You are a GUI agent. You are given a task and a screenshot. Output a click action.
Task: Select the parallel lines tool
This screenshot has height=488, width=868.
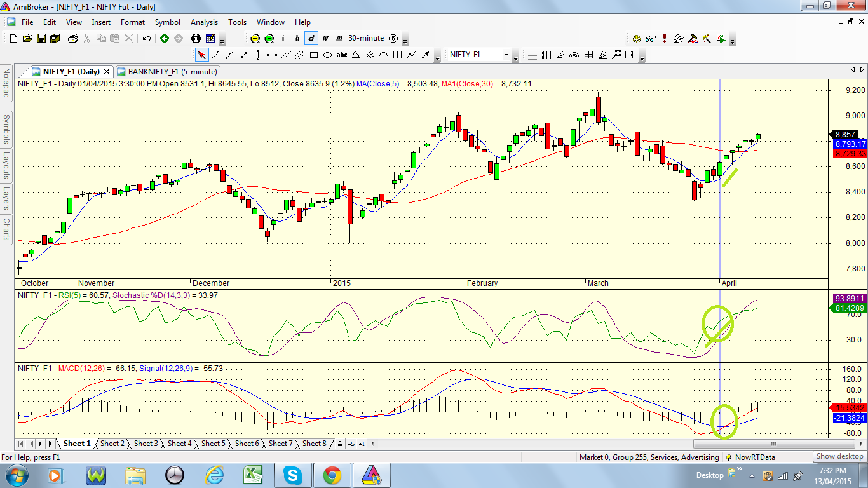click(286, 55)
